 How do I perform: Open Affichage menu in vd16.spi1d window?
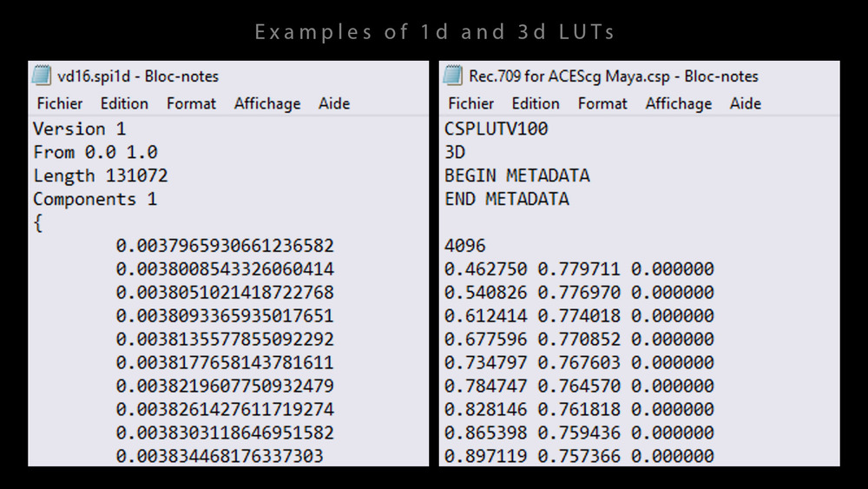[x=267, y=103]
